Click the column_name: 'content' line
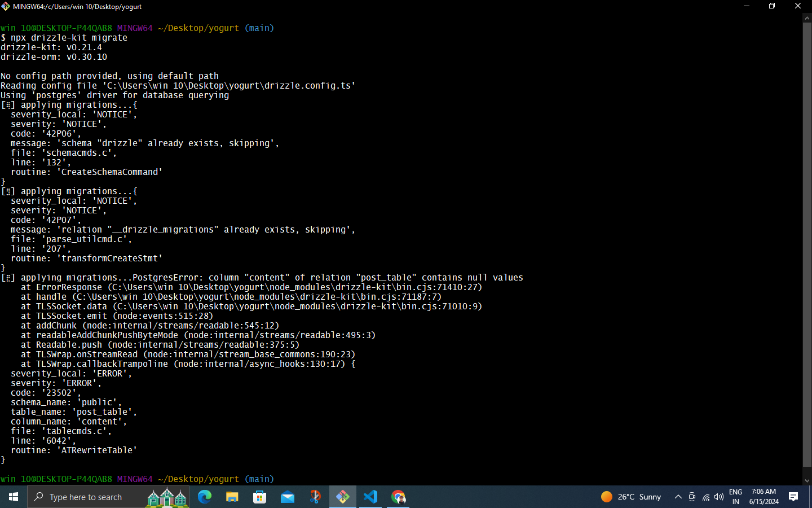The height and width of the screenshot is (508, 812). pos(69,422)
